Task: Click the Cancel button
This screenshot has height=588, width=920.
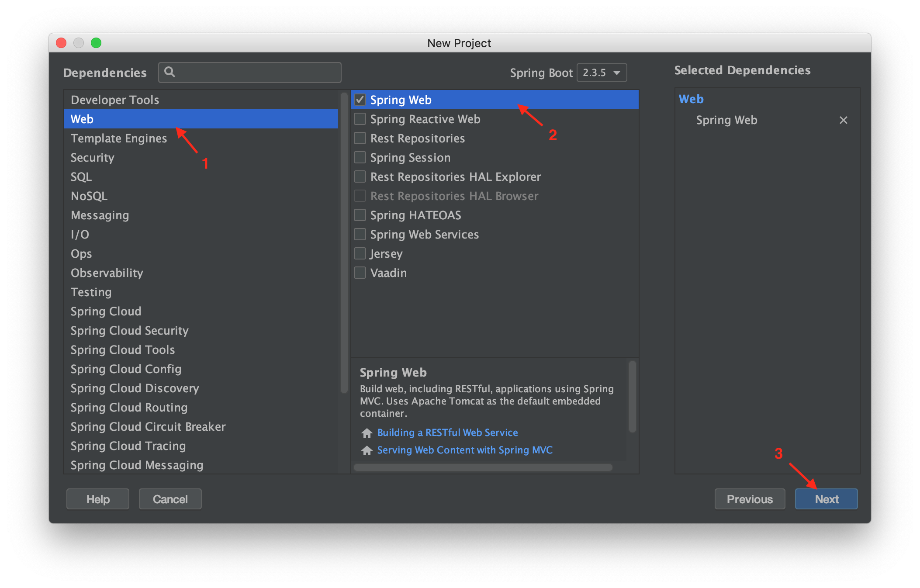Action: (x=170, y=499)
